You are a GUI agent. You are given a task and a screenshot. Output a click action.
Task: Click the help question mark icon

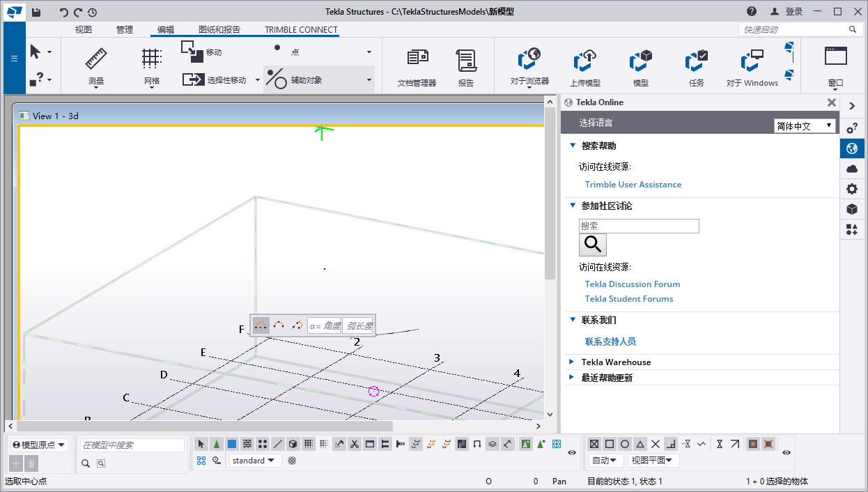click(752, 11)
